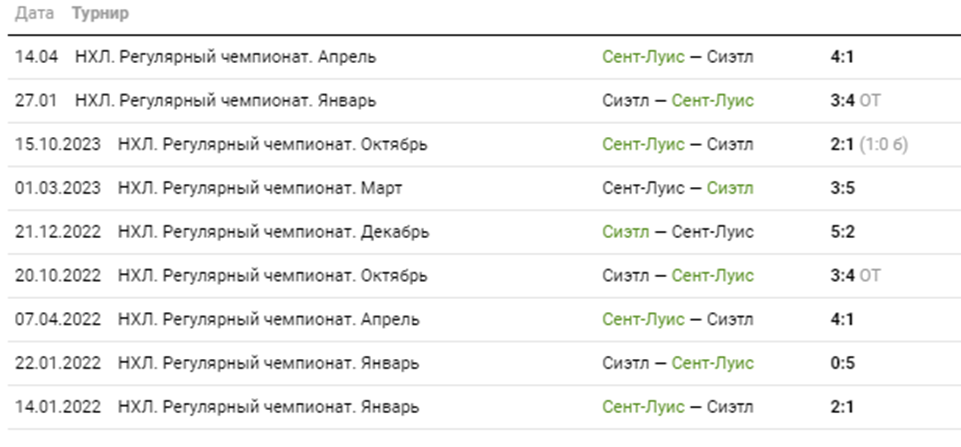Open the 22.01.2022 Сиэтл — Сент-Луис match
This screenshot has width=961, height=447.
(x=677, y=363)
